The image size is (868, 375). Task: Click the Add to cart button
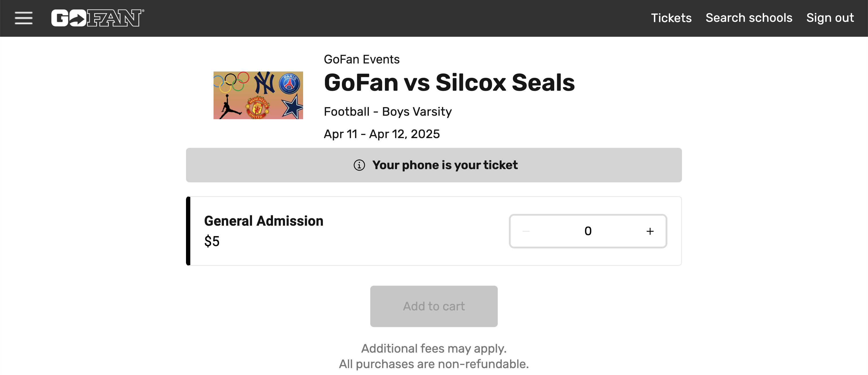[434, 306]
